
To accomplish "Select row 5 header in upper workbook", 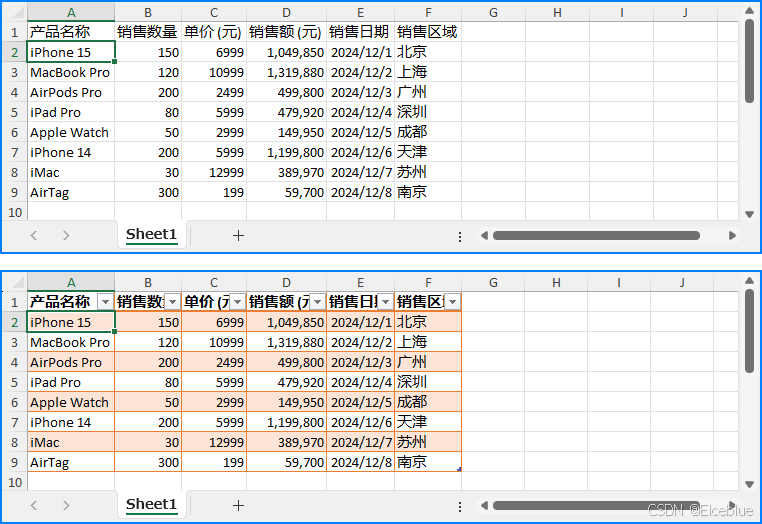I will click(15, 112).
